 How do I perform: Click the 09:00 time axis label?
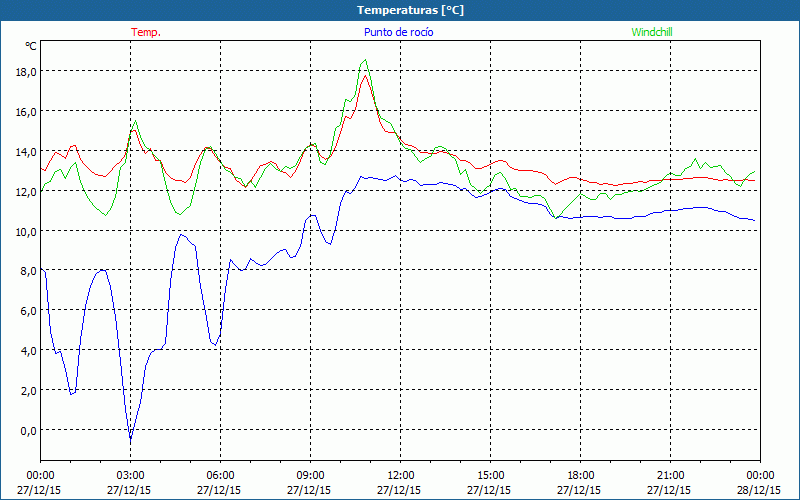pyautogui.click(x=311, y=476)
